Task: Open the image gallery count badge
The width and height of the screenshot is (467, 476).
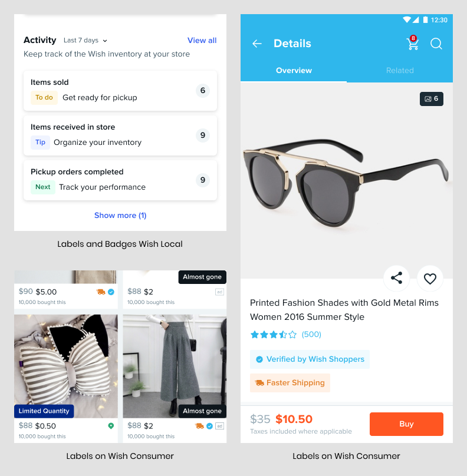Action: (x=432, y=98)
